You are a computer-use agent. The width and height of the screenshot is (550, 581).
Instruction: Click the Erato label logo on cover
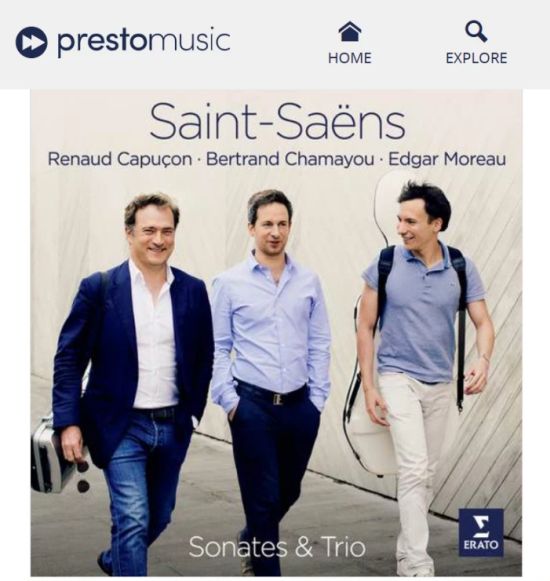click(481, 532)
